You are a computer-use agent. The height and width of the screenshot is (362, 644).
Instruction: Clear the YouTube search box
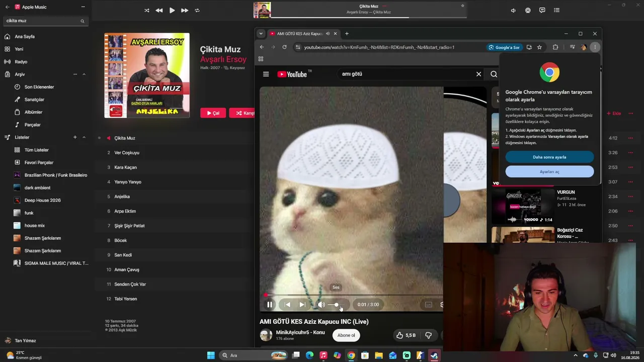click(478, 74)
